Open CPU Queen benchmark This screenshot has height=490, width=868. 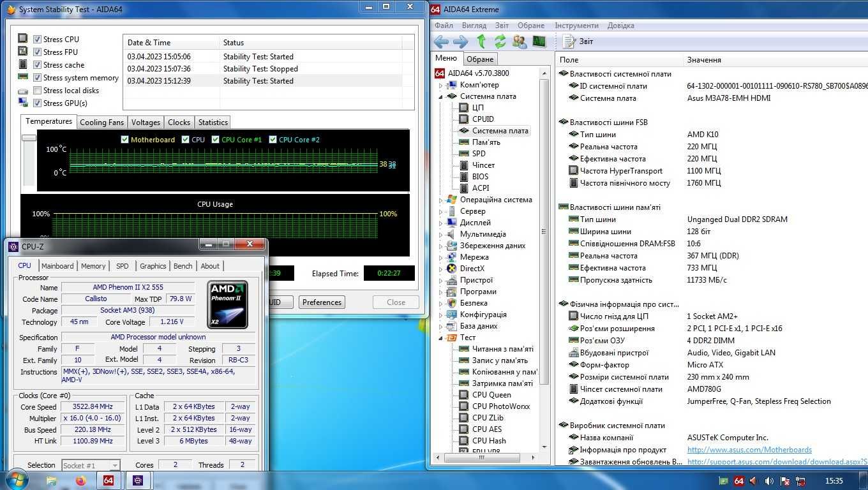click(491, 395)
